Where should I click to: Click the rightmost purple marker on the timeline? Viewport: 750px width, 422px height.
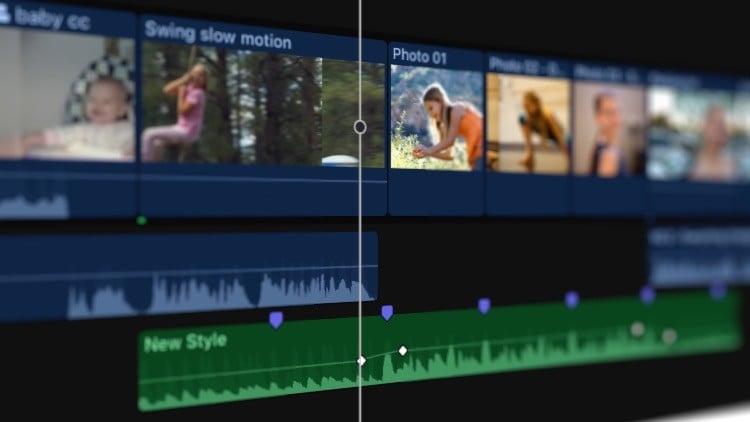click(x=717, y=290)
